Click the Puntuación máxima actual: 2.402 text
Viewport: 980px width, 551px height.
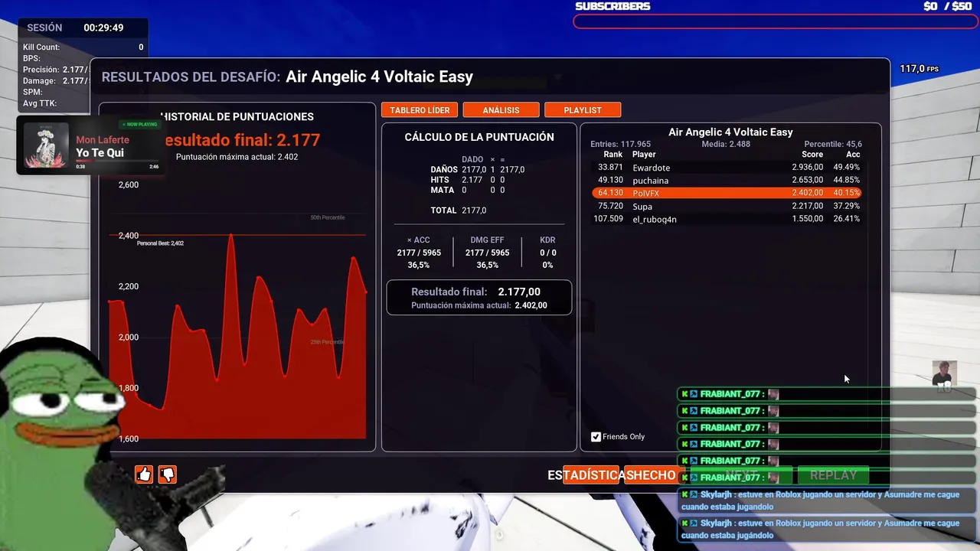237,157
